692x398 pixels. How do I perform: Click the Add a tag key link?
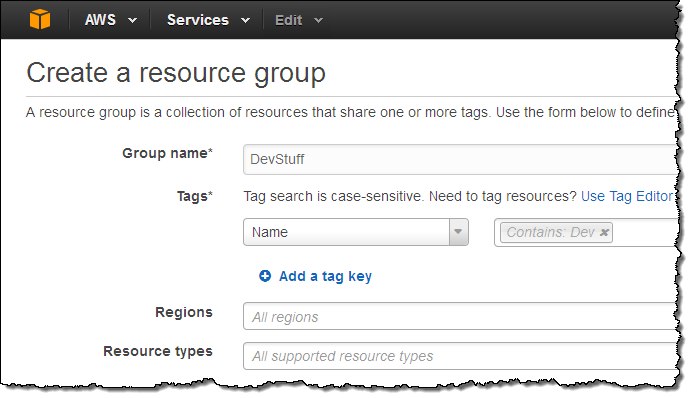tap(325, 276)
